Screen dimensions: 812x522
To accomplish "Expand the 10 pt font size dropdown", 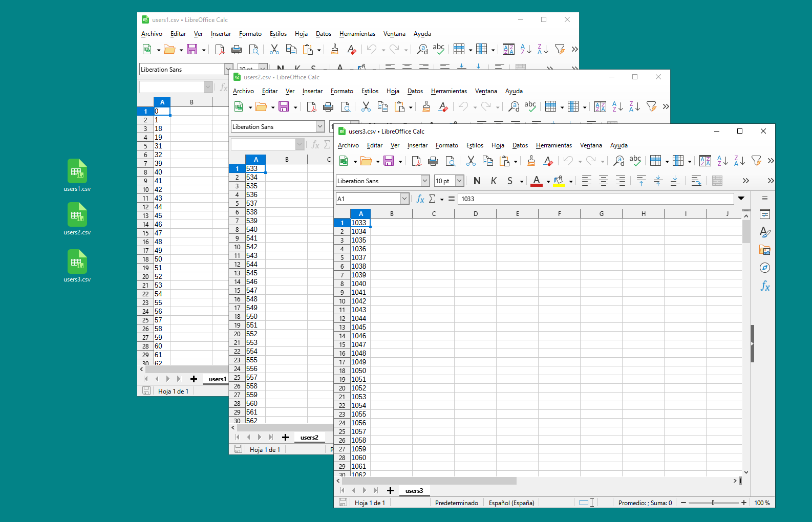I will point(459,181).
